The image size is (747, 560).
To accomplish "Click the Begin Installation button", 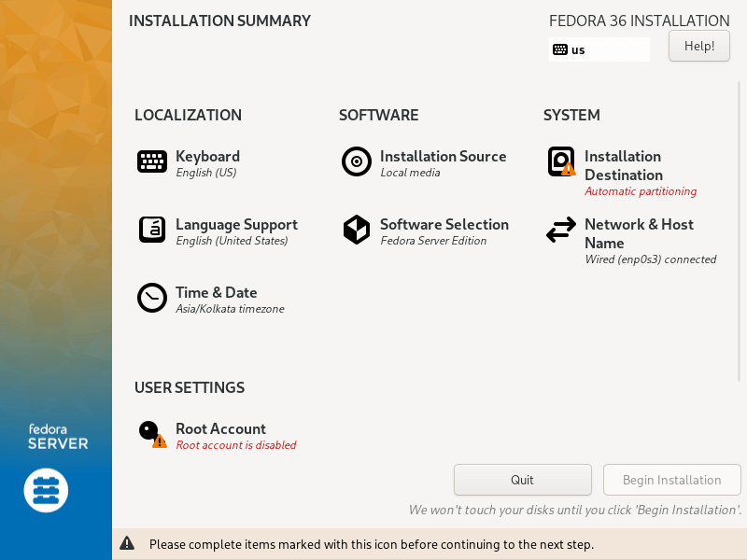I will click(671, 480).
